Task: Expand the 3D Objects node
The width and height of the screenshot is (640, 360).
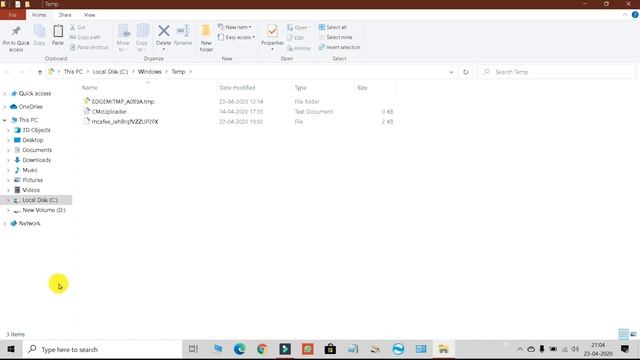Action: click(8, 130)
